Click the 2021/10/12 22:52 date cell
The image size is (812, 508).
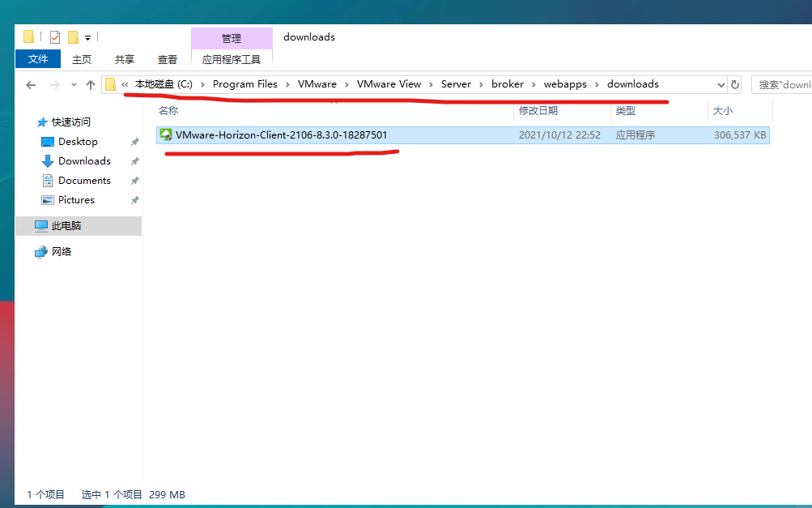click(x=559, y=135)
